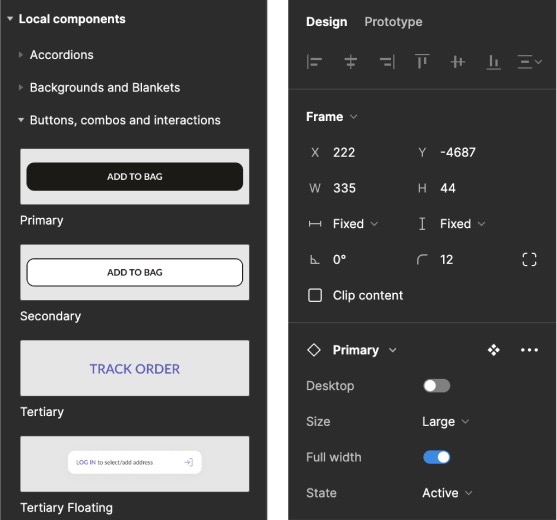This screenshot has width=557, height=520.
Task: Click the independent corners icon
Action: (x=529, y=260)
